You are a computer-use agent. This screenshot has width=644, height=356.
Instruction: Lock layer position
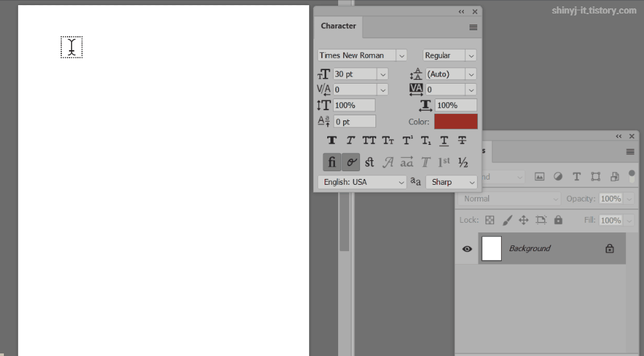click(523, 220)
